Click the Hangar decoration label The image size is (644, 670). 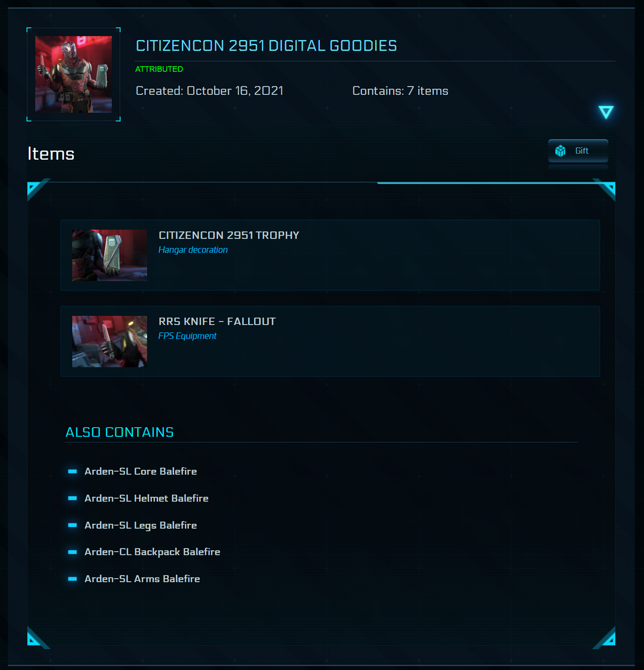(193, 250)
